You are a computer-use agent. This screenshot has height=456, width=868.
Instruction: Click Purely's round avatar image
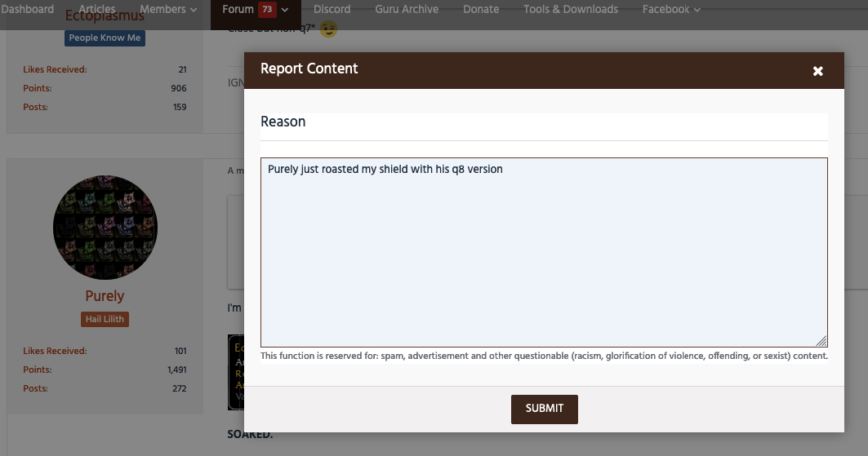click(x=105, y=227)
